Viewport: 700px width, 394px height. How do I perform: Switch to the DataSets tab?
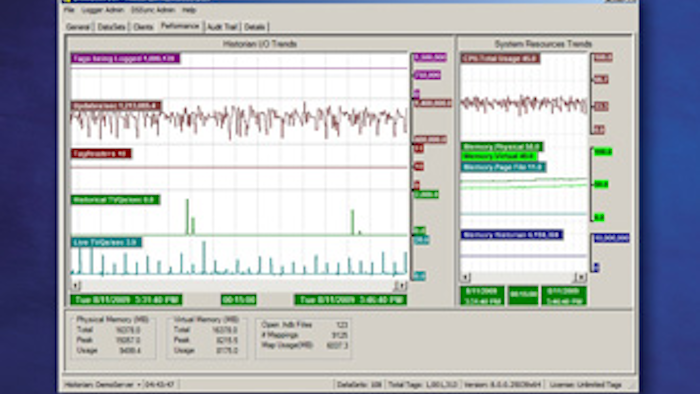tap(111, 27)
